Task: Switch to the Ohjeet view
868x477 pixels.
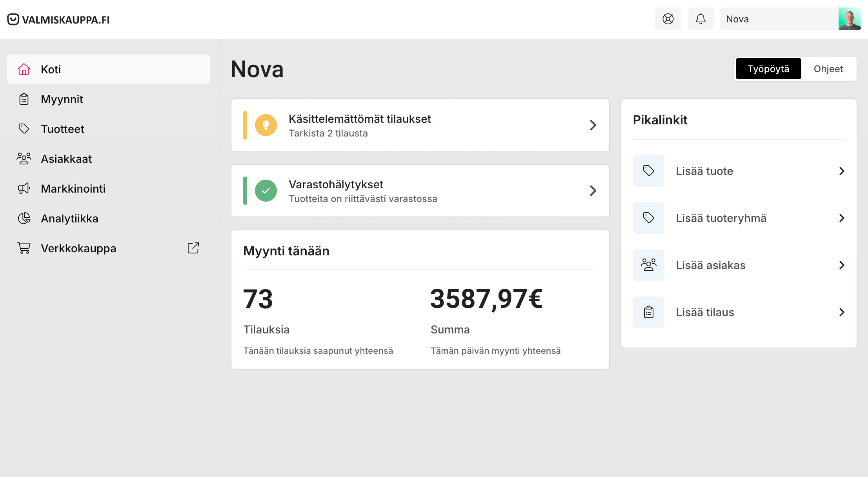Action: click(828, 69)
